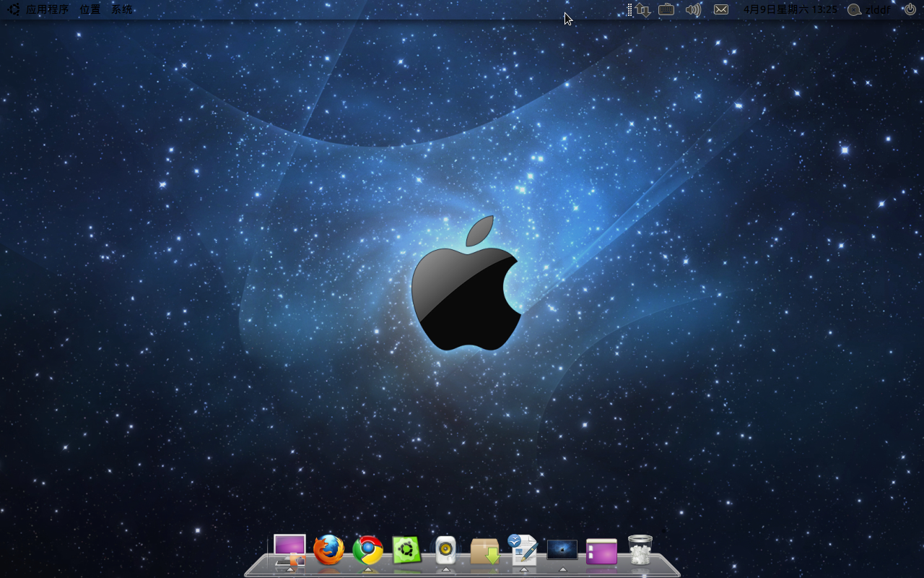This screenshot has height=578, width=924.
Task: Click the wallpaper screen thumbnail in dock
Action: click(562, 550)
